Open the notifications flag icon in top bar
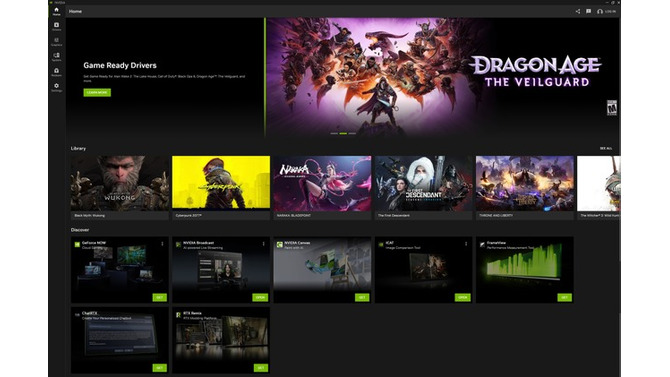This screenshot has width=670, height=377. [x=588, y=12]
